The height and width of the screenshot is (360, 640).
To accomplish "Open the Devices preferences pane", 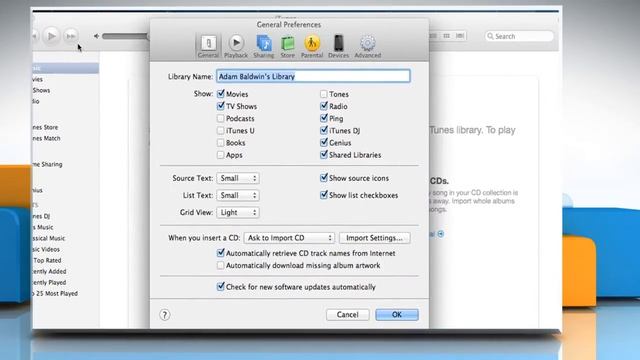I will [338, 46].
